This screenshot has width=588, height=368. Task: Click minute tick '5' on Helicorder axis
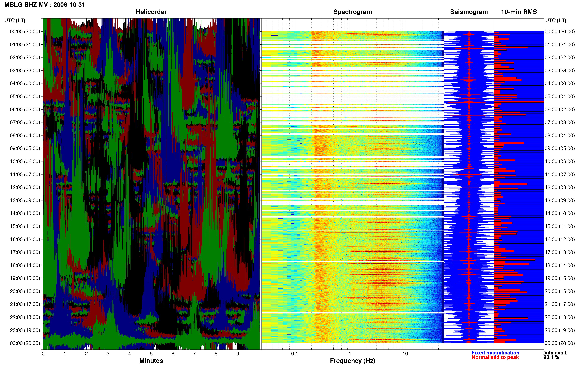point(151,354)
